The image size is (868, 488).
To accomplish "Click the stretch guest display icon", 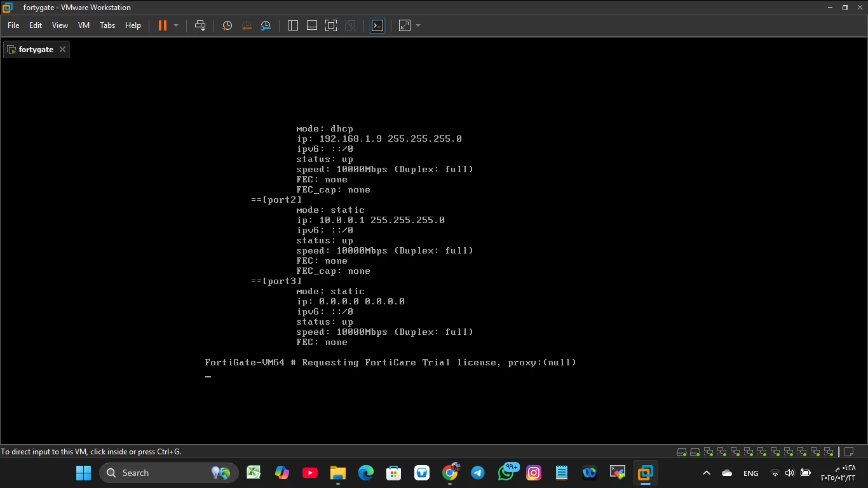I will point(405,25).
